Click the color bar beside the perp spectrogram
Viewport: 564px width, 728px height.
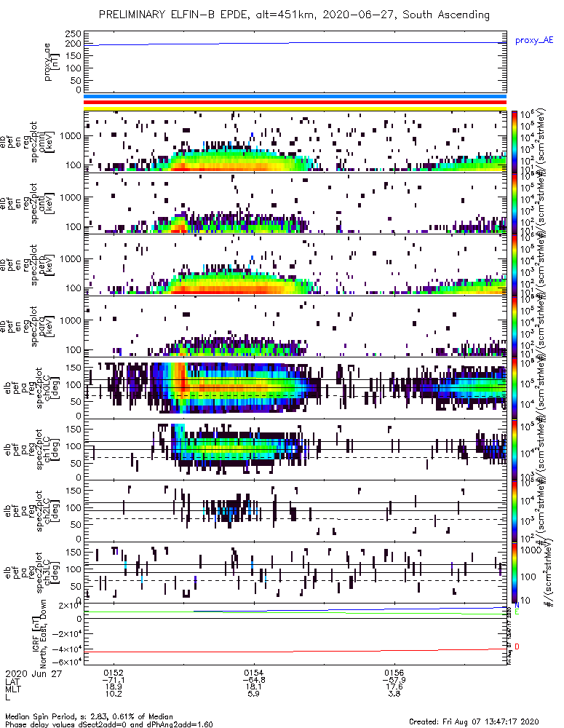[x=514, y=265]
